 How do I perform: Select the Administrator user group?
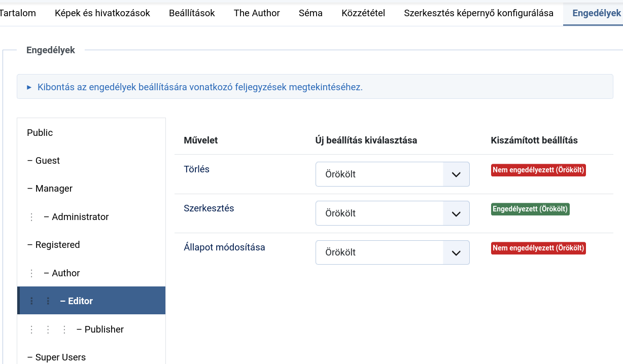pos(91,217)
